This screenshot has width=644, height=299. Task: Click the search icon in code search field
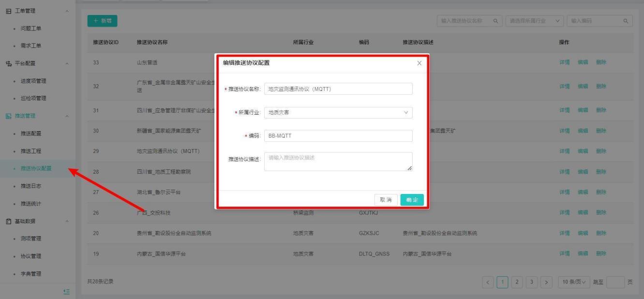(x=626, y=21)
